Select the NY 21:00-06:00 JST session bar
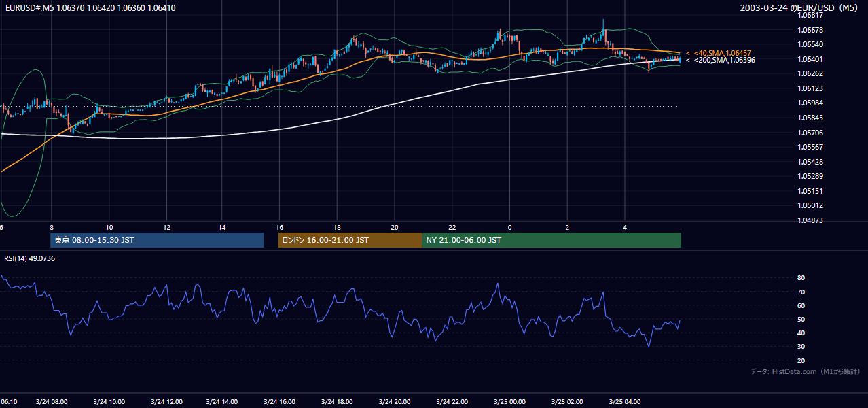The height and width of the screenshot is (408, 868). (x=551, y=240)
